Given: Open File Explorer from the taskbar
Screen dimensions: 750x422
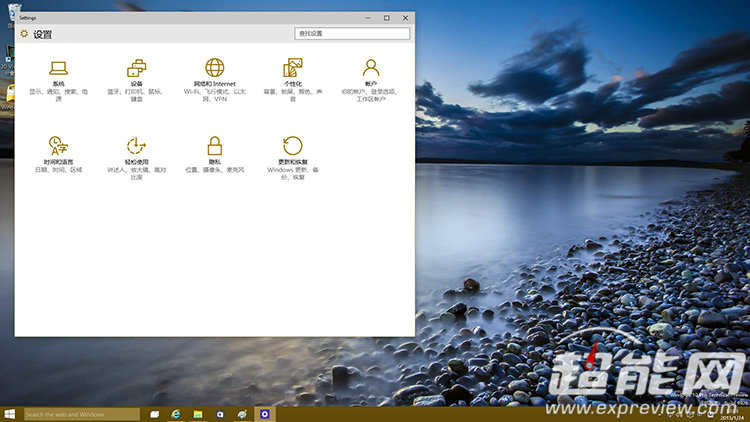Looking at the screenshot, I should [198, 414].
